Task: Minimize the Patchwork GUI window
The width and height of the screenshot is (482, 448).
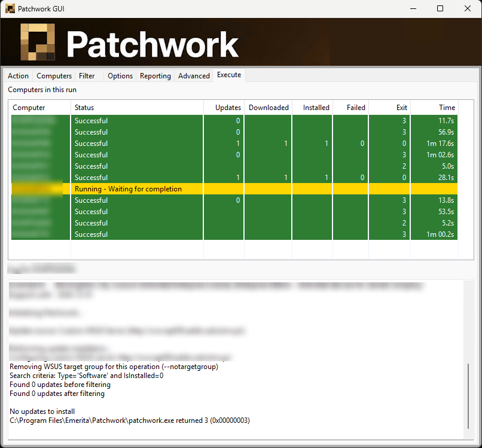Action: (x=413, y=8)
